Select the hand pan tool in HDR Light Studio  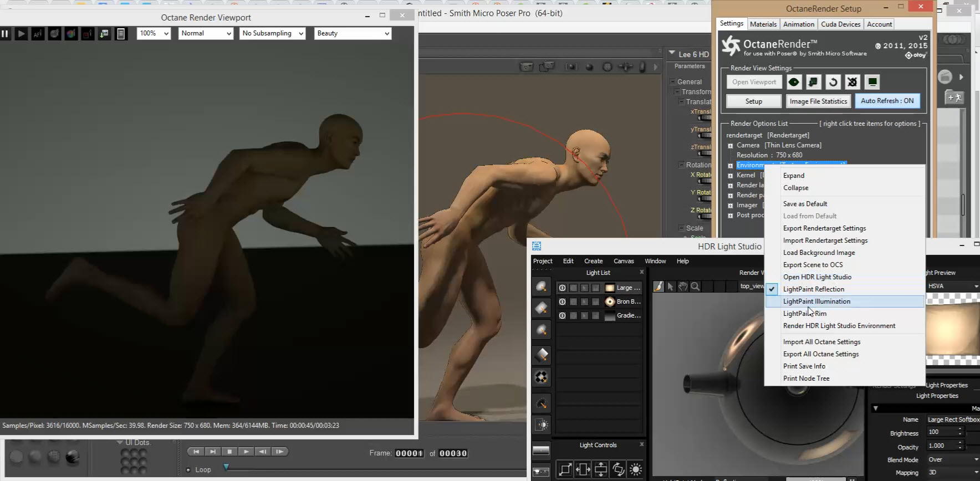[x=683, y=286]
